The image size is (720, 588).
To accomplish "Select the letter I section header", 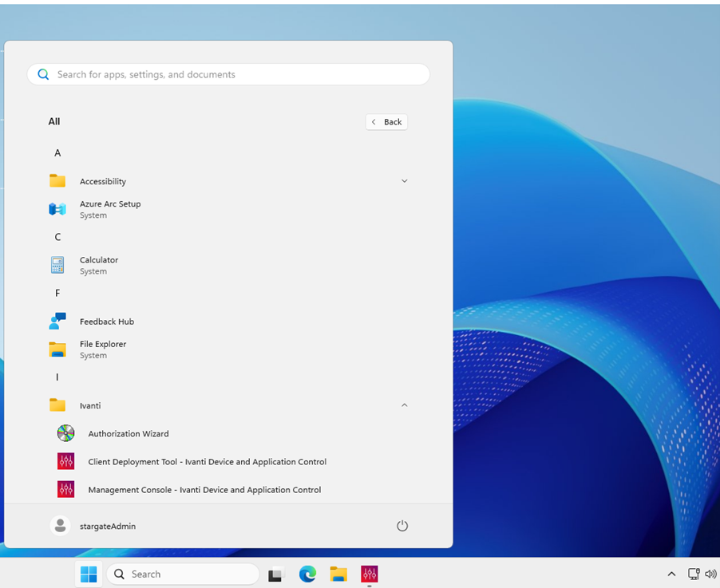I will coord(57,377).
